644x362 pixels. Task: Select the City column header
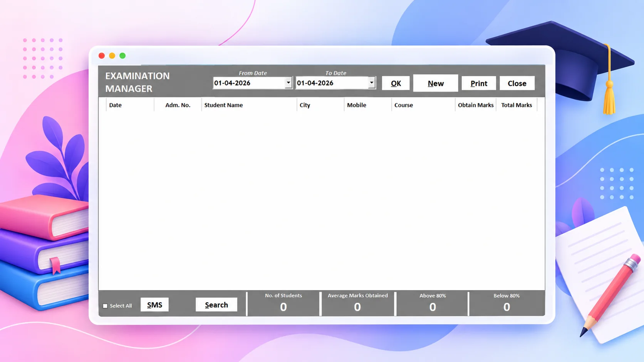(x=320, y=105)
